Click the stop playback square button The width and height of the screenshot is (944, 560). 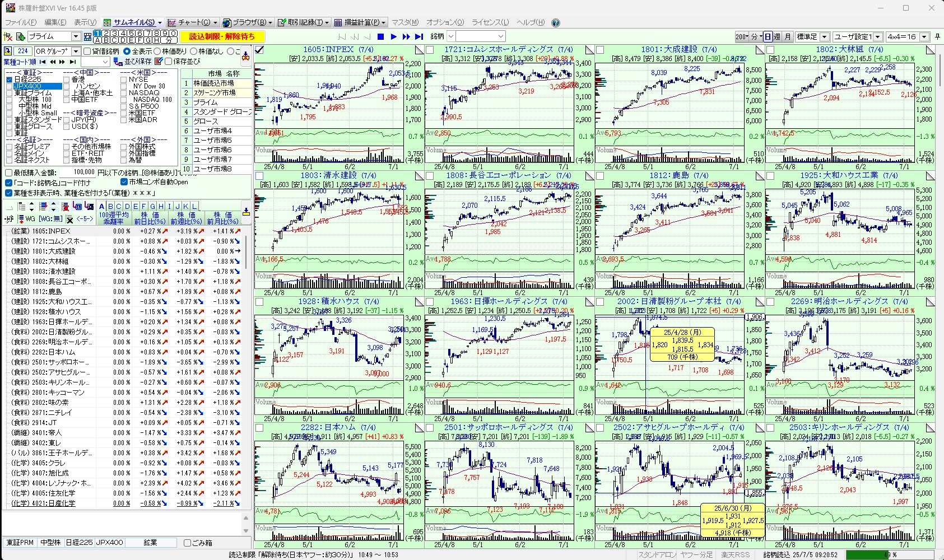point(381,36)
